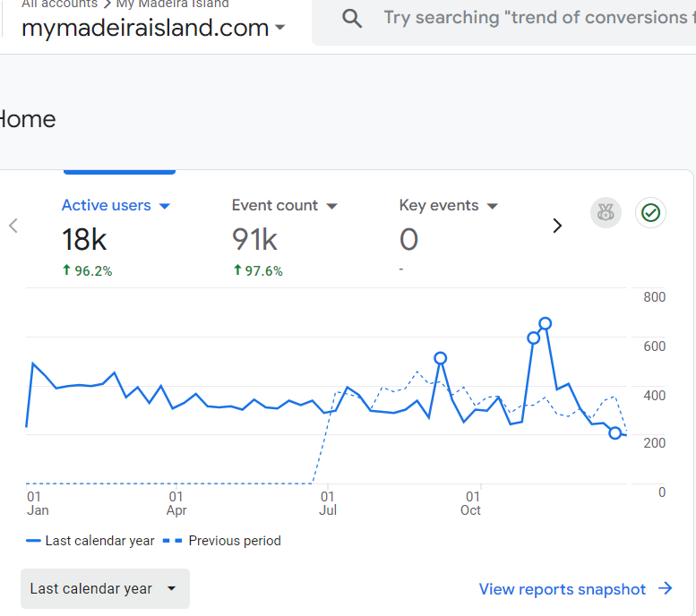Expand the Active users metric dropdown arrow

coord(164,206)
